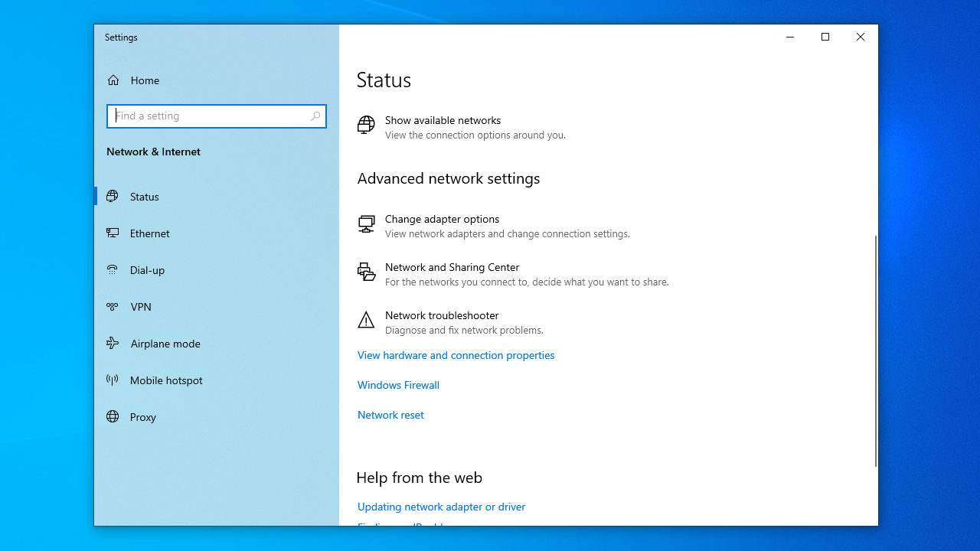Open Network and Sharing Center
This screenshot has width=980, height=551.
513,274
